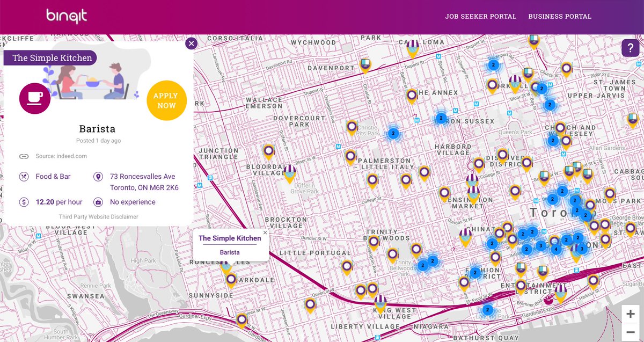Click the cluster 2 at Huron Sussex
The width and height of the screenshot is (644, 342).
(x=441, y=118)
